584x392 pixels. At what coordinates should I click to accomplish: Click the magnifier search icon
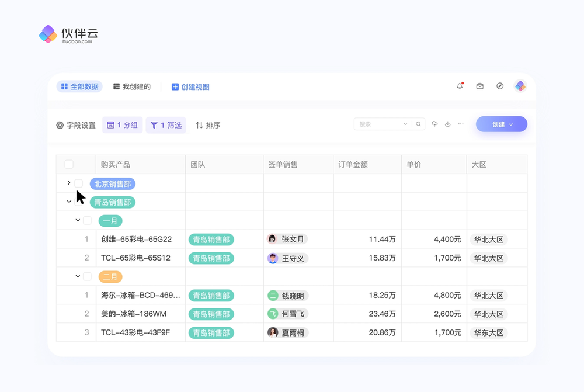point(418,124)
